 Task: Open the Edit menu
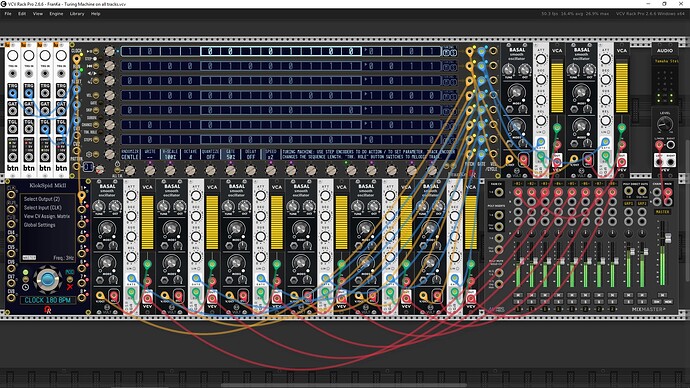22,14
